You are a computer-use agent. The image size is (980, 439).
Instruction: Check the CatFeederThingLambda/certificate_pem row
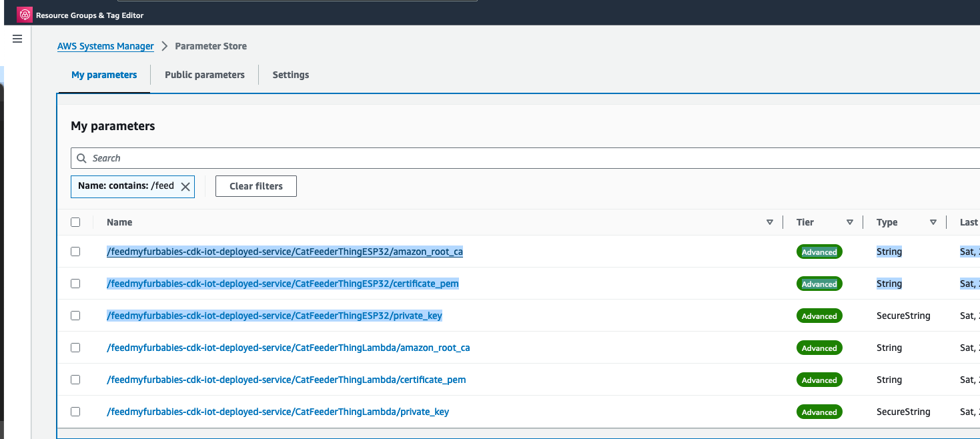75,380
